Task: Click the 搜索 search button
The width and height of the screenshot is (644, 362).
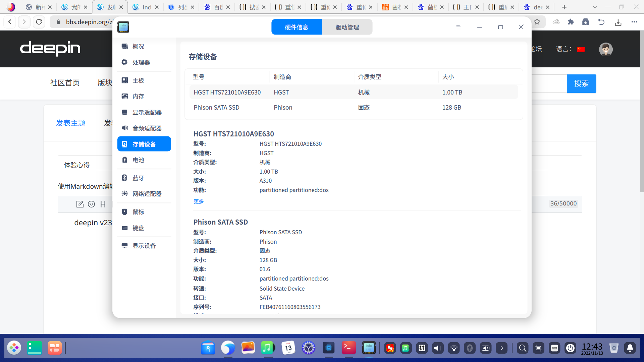Action: click(x=581, y=83)
